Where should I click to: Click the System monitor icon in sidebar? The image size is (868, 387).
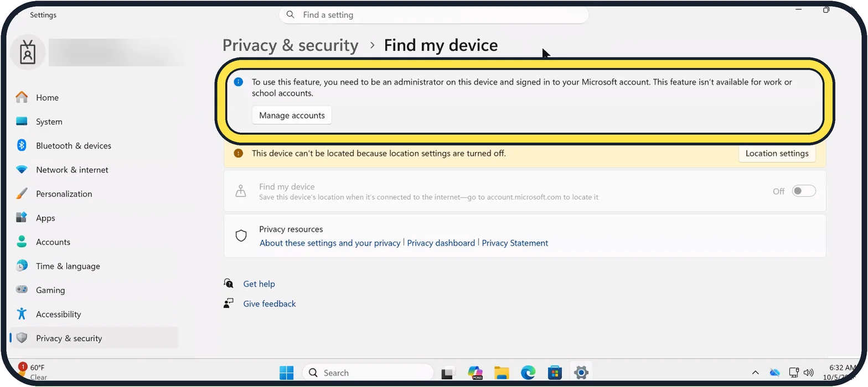click(x=22, y=122)
